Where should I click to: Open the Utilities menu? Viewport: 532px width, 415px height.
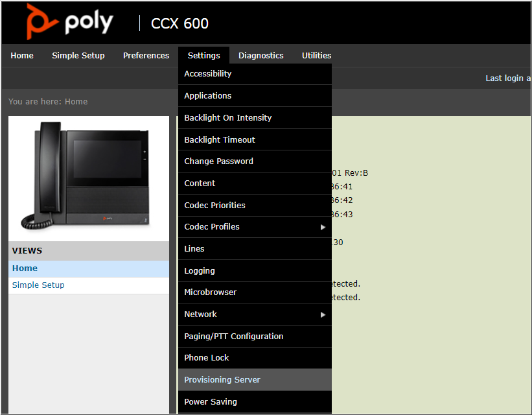pyautogui.click(x=316, y=56)
